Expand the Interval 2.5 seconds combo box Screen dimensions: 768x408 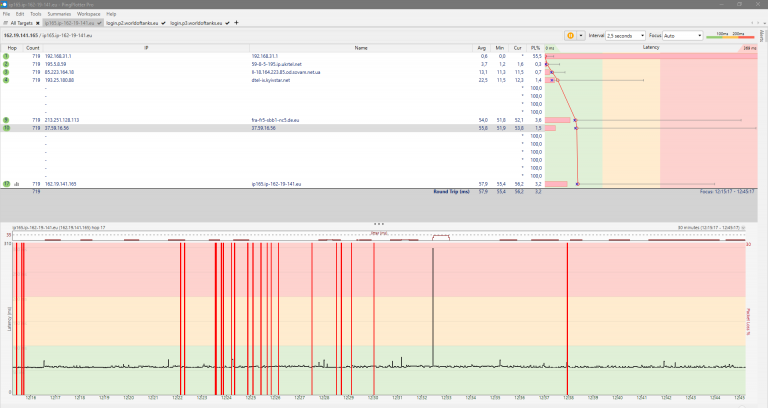(624, 35)
